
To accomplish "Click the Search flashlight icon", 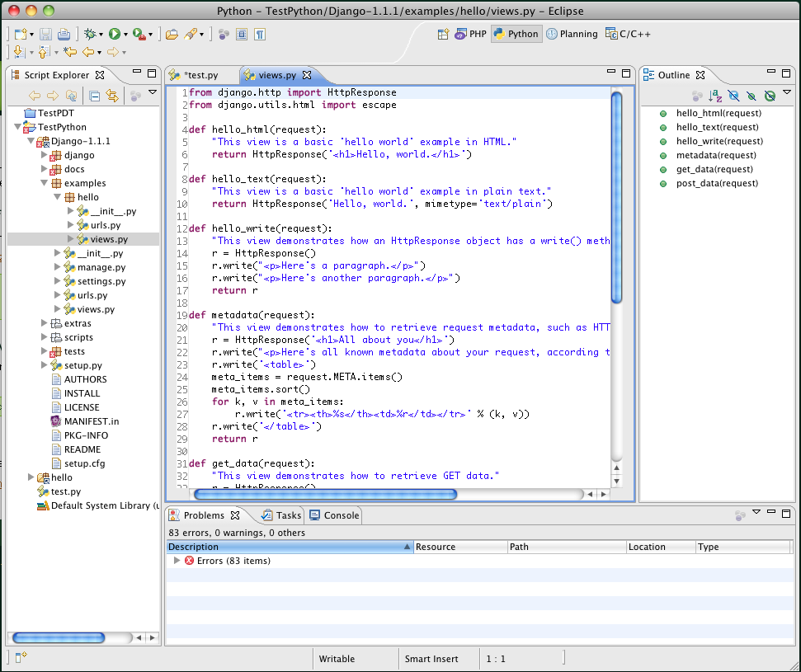I will (x=190, y=34).
